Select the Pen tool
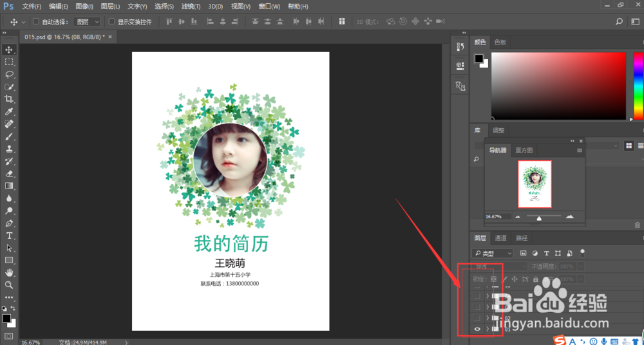This screenshot has width=644, height=345. [x=8, y=223]
